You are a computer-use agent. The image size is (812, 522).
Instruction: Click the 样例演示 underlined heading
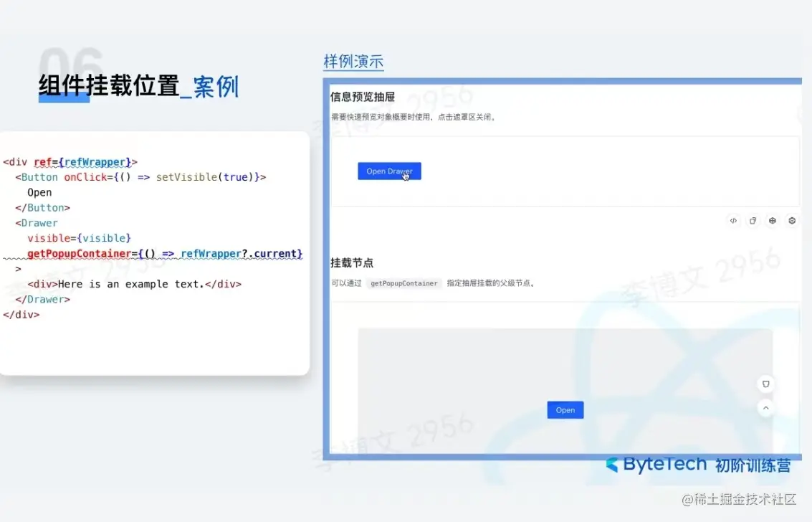pos(354,62)
